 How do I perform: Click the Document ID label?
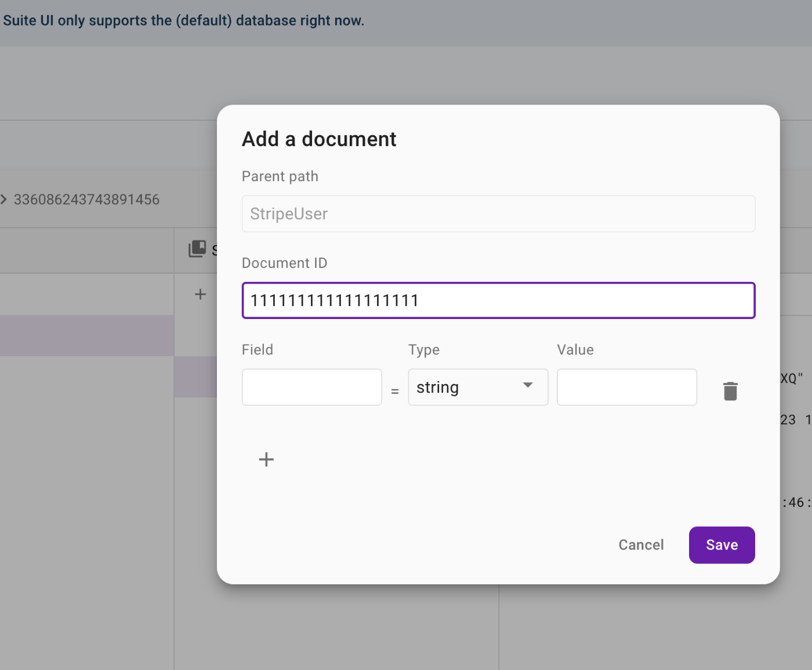coord(284,263)
